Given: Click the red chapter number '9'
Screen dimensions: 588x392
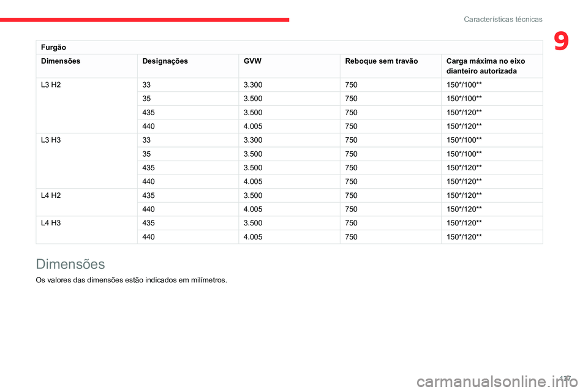Looking at the screenshot, I should (561, 41).
